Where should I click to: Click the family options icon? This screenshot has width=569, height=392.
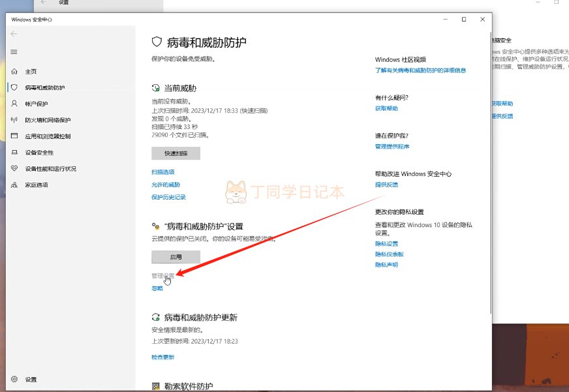[x=14, y=185]
